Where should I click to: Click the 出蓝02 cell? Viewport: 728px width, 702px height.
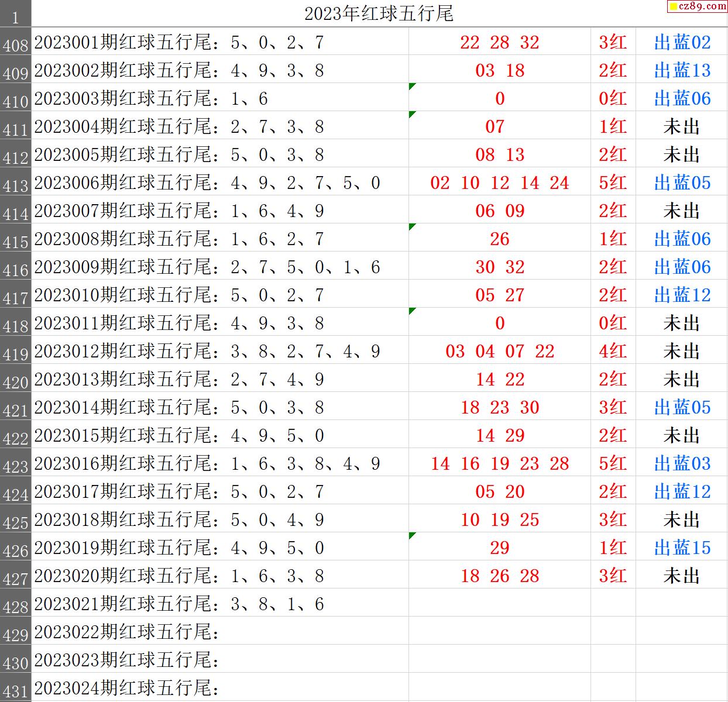pos(682,42)
